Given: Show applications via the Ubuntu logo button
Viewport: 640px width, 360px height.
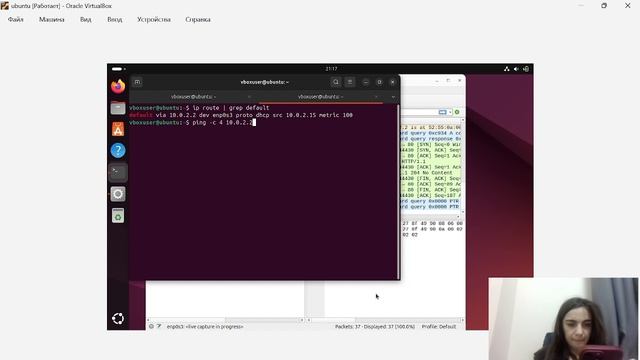Looking at the screenshot, I should [118, 318].
